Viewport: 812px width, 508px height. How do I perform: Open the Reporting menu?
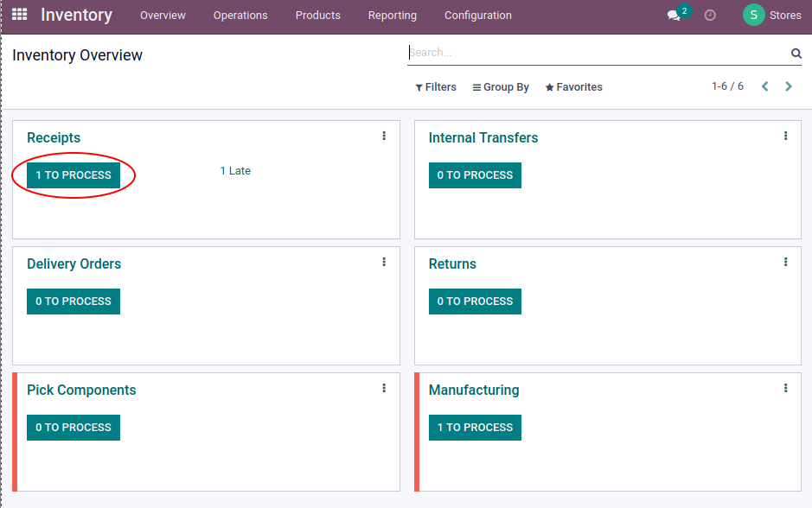pyautogui.click(x=392, y=16)
